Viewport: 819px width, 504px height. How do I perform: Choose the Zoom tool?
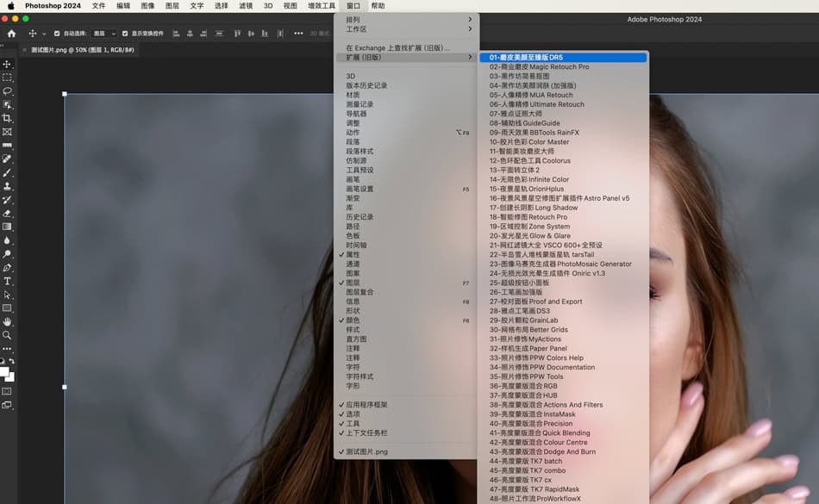[7, 335]
